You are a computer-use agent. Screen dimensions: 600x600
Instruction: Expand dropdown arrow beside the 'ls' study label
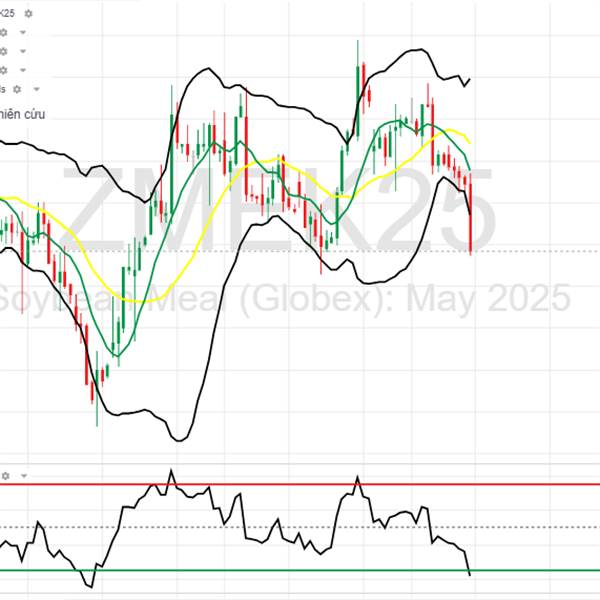click(36, 90)
